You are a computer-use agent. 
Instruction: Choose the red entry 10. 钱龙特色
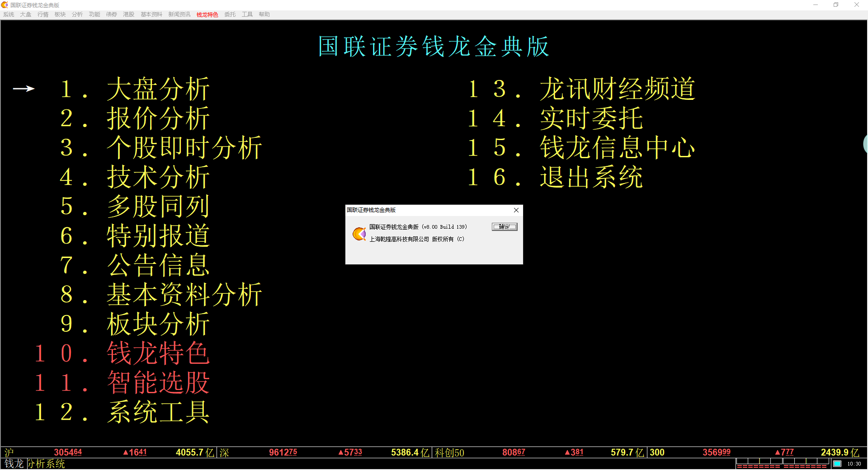[x=122, y=353]
